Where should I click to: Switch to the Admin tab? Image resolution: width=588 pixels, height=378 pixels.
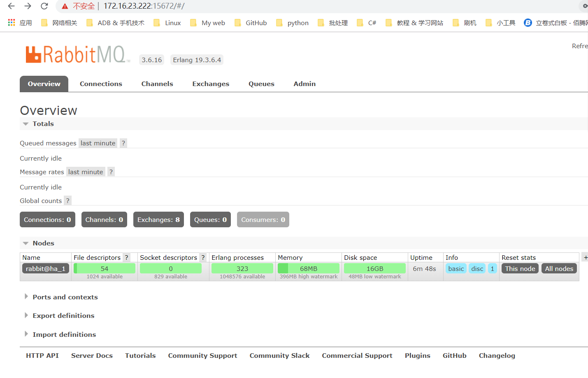(x=304, y=84)
